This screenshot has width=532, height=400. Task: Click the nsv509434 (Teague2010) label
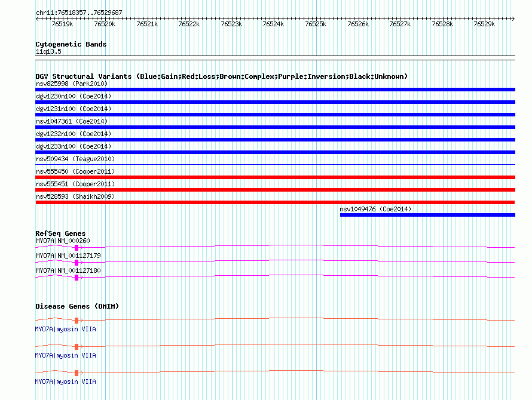pyautogui.click(x=75, y=159)
